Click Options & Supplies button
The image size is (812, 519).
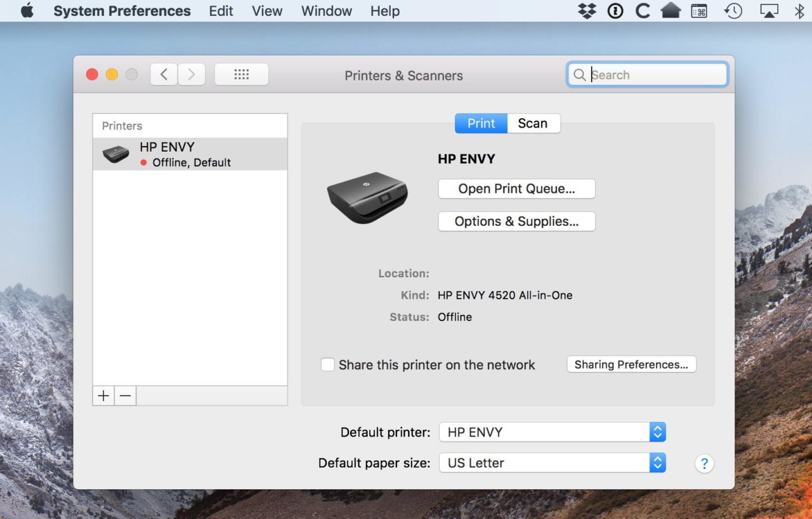click(x=516, y=221)
